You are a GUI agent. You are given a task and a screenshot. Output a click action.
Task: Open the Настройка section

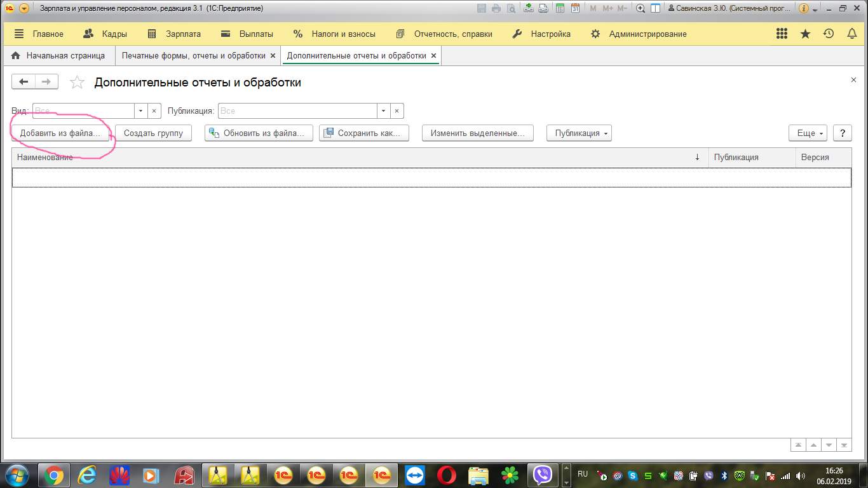(541, 34)
